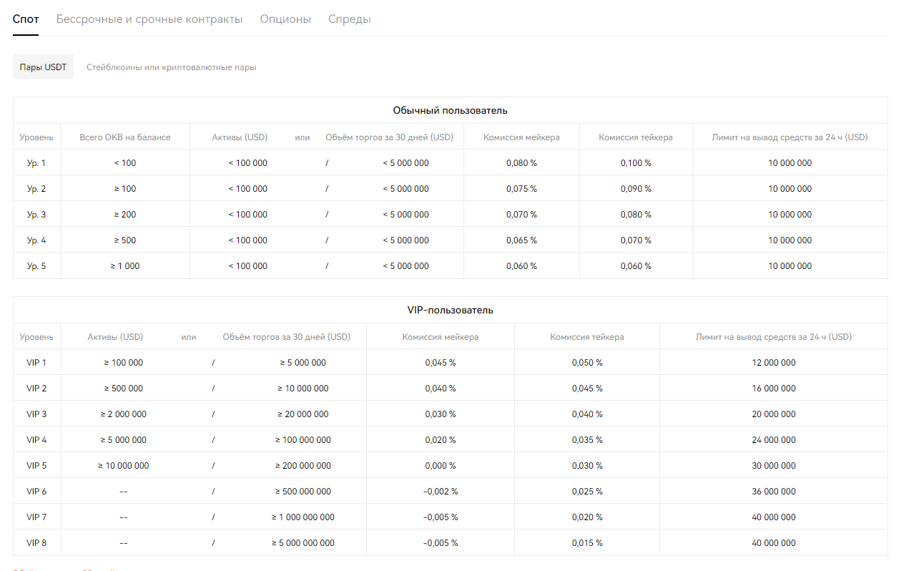Click the ≥ 10 000 000 assets cell
924x571 pixels.
(x=123, y=466)
